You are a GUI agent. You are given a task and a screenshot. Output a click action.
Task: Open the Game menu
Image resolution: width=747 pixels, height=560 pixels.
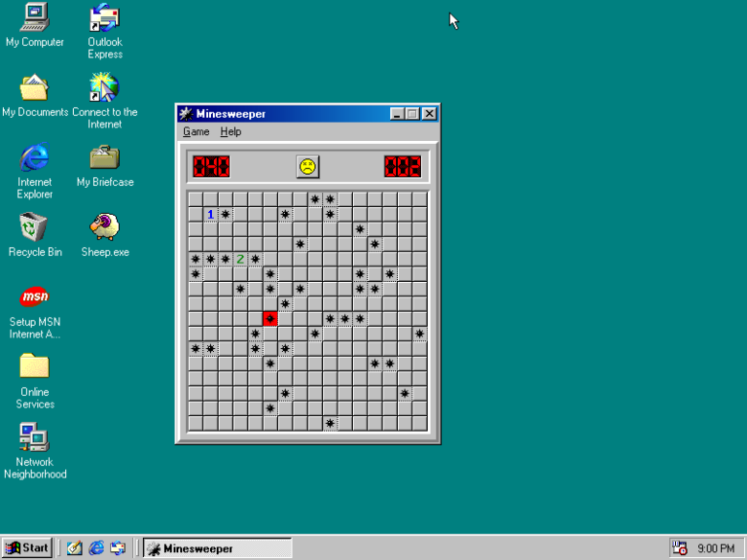coord(196,132)
